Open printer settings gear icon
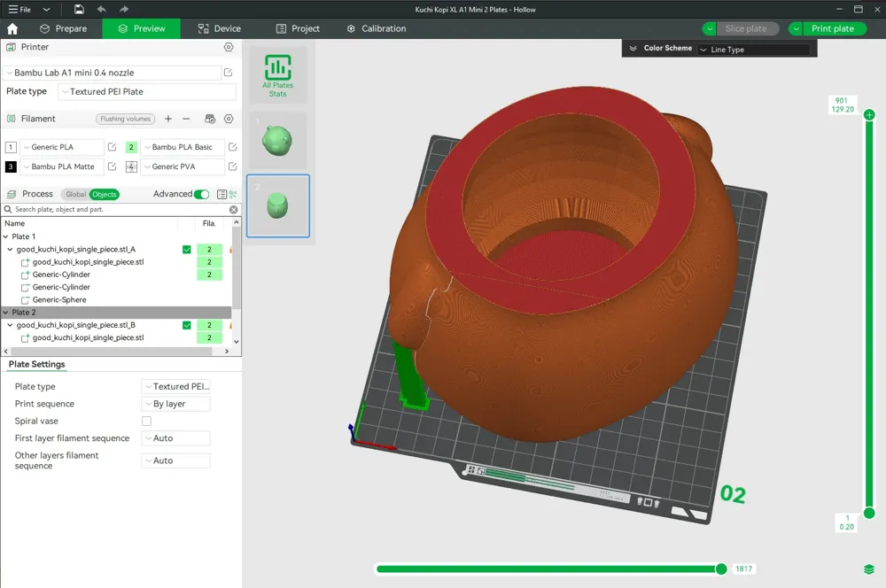886x588 pixels. (x=229, y=47)
